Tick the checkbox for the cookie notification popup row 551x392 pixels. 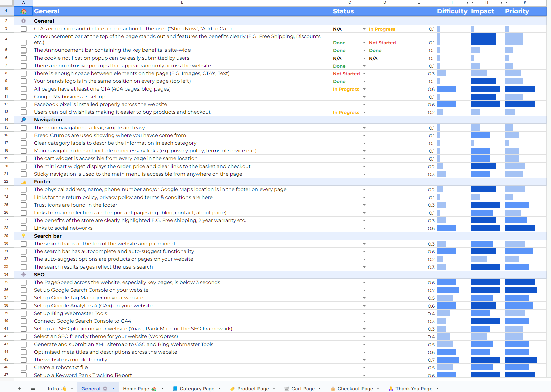click(x=24, y=58)
